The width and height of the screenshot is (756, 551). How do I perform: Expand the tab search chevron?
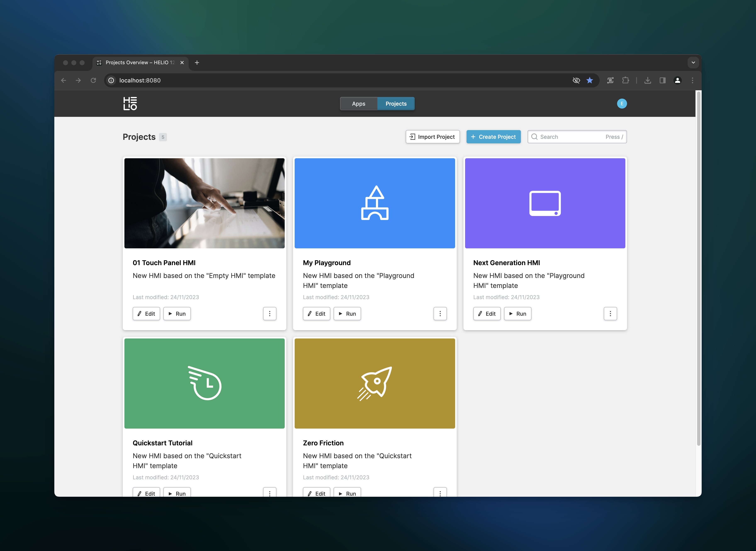pyautogui.click(x=693, y=62)
